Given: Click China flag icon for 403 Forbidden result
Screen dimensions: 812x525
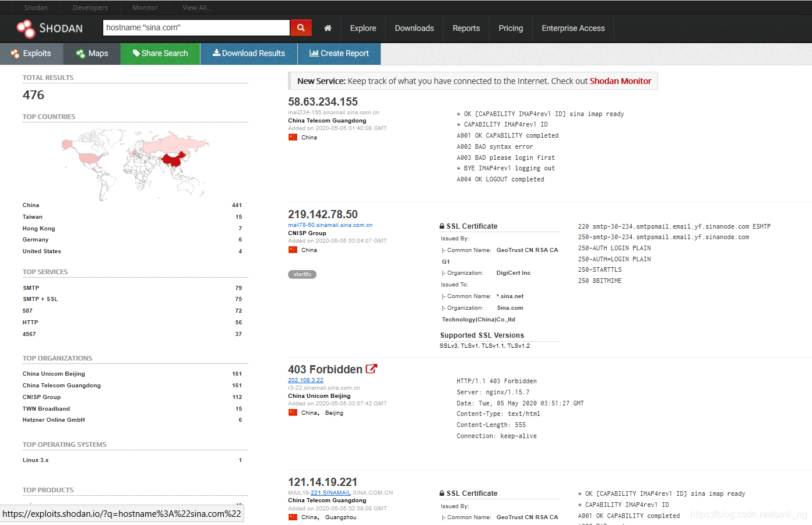Looking at the screenshot, I should coord(293,412).
